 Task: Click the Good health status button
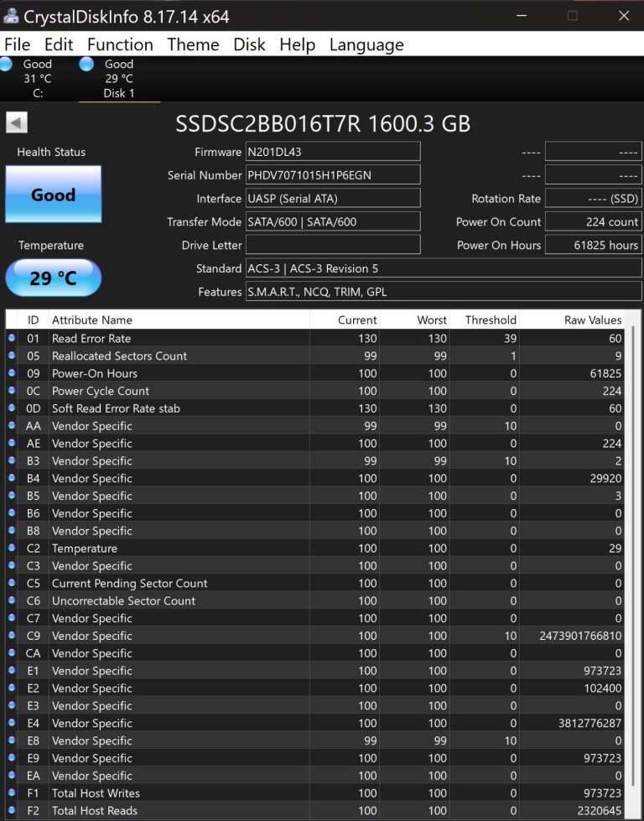53,195
